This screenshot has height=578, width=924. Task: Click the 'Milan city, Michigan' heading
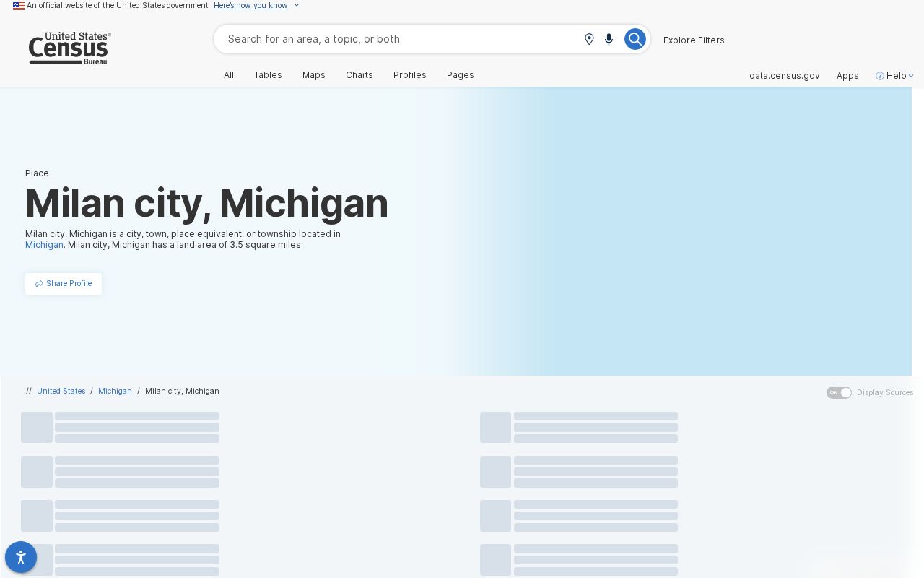point(207,203)
